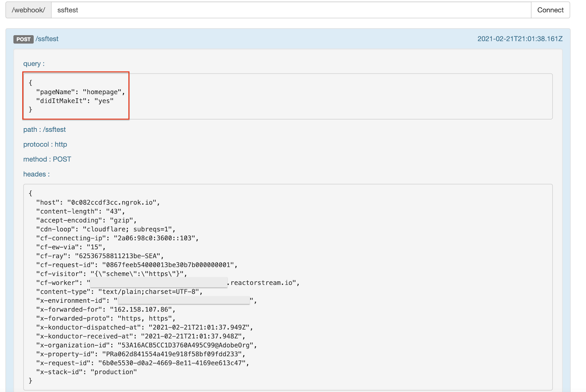Click the "pageName": "homepage" line
This screenshot has height=392, width=586.
click(81, 92)
